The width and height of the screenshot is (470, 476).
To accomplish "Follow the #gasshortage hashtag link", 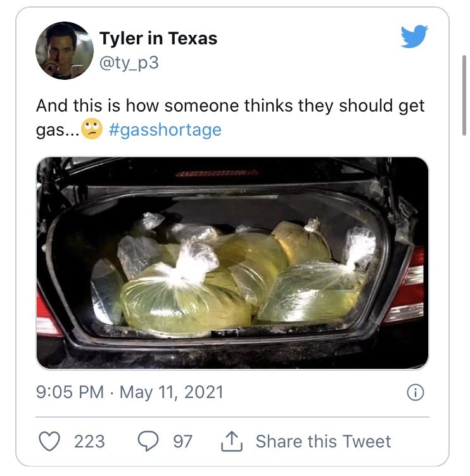I will [165, 130].
